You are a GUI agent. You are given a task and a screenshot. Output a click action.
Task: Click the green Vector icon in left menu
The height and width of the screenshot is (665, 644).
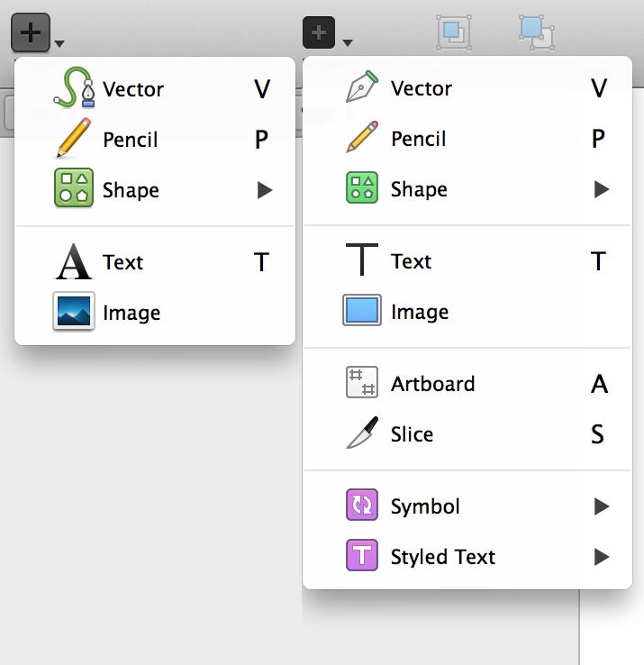[74, 87]
